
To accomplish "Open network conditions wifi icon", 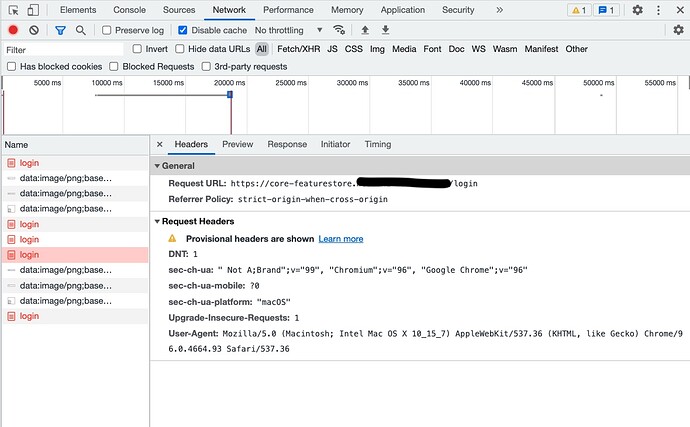I will (339, 30).
